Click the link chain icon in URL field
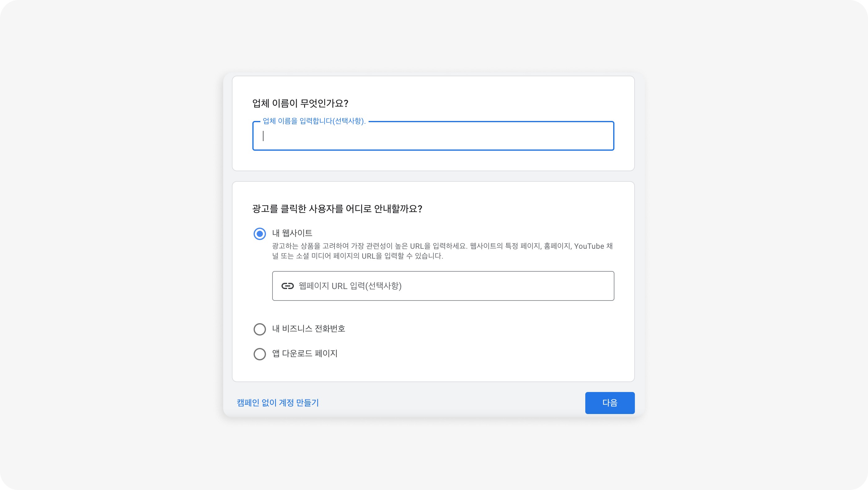The height and width of the screenshot is (490, 868). click(x=287, y=286)
